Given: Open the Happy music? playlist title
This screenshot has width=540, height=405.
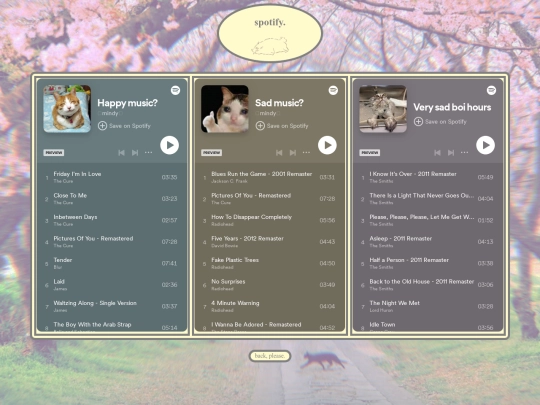Looking at the screenshot, I should pos(127,103).
